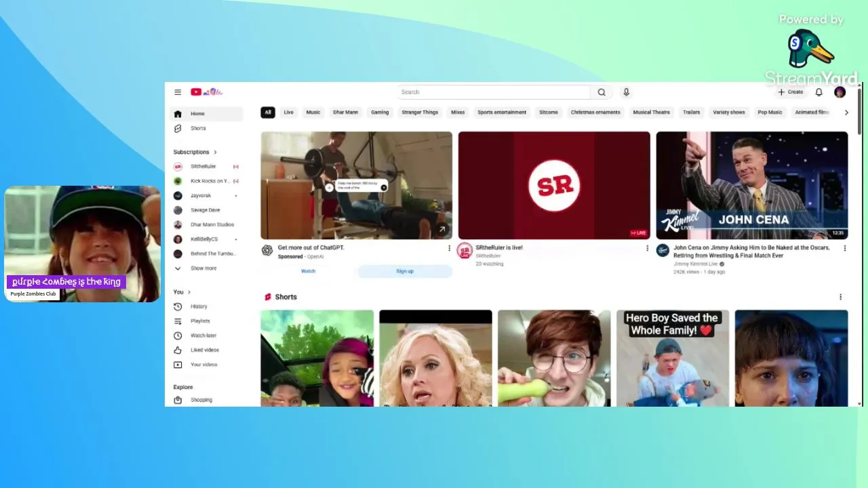Image resolution: width=868 pixels, height=488 pixels.
Task: Click the Create button
Action: click(791, 92)
